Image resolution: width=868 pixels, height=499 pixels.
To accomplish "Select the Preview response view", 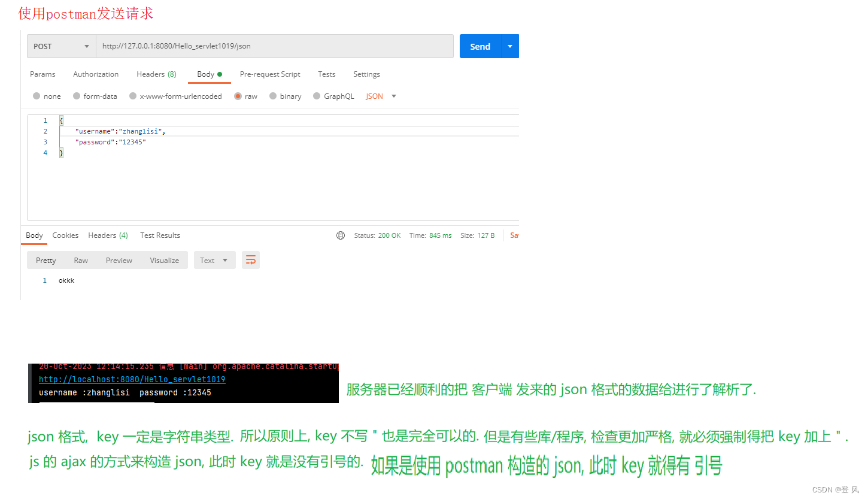I will click(x=119, y=260).
